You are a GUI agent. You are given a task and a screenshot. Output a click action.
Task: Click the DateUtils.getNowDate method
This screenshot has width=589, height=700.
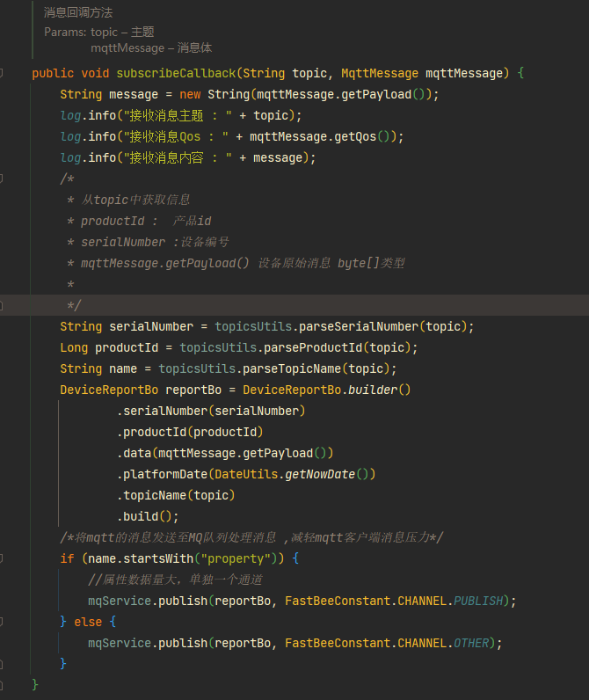285,474
